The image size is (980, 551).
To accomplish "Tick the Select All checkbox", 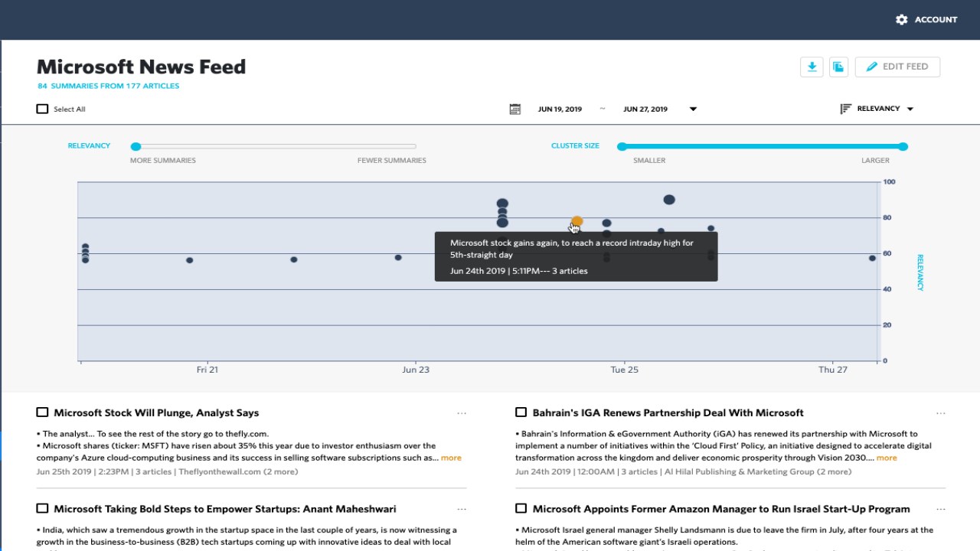I will [42, 109].
